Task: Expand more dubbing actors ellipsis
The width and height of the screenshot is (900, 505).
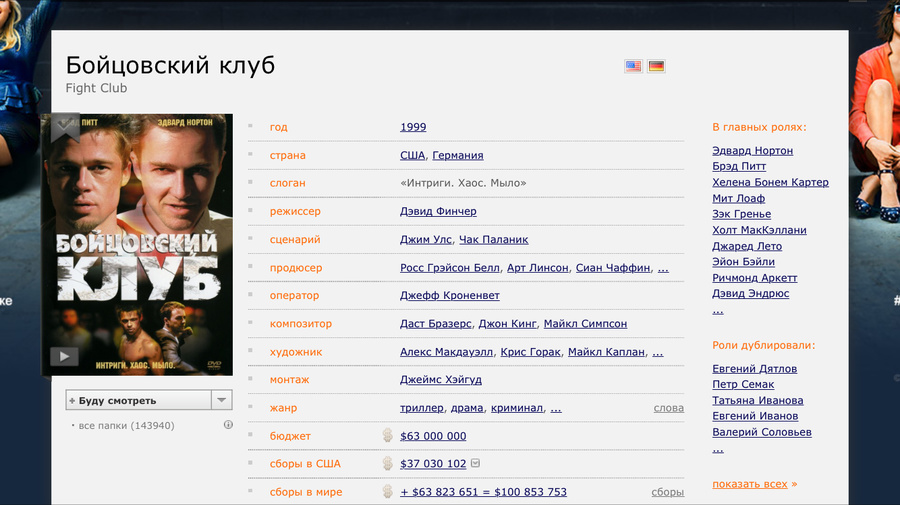Action: point(718,448)
